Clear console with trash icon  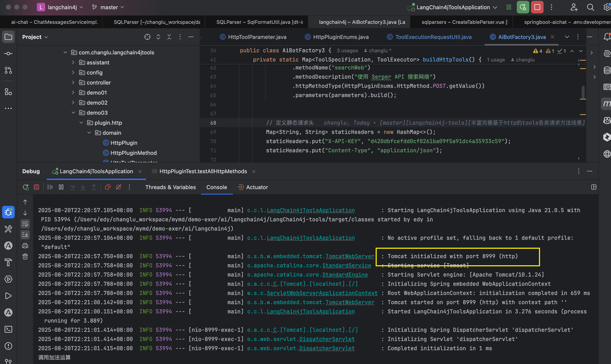[25, 256]
